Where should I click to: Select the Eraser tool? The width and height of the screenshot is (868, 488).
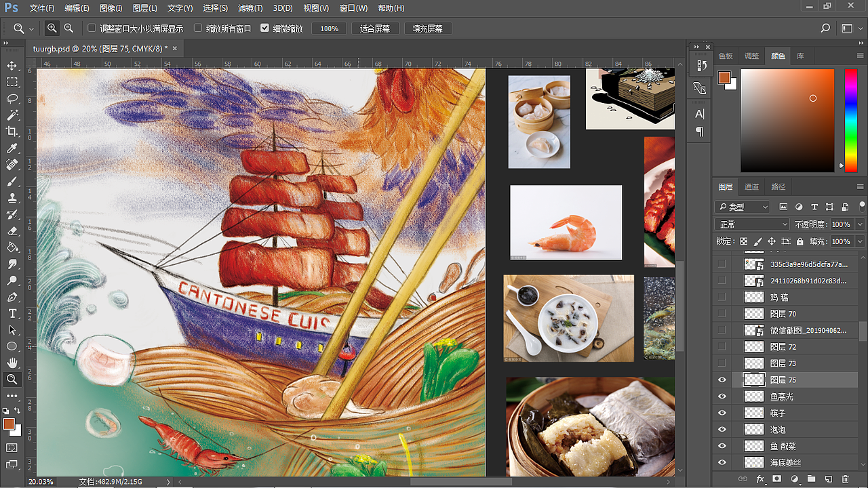(x=12, y=230)
